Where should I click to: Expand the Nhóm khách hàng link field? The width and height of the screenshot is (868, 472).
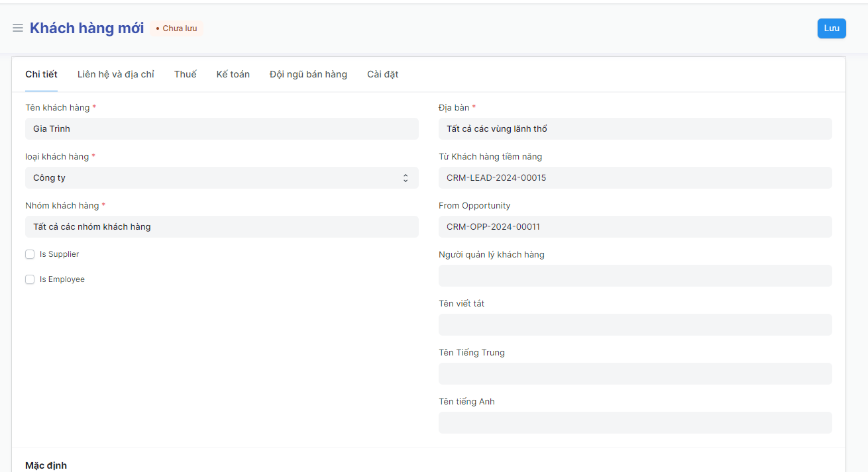[x=221, y=227]
